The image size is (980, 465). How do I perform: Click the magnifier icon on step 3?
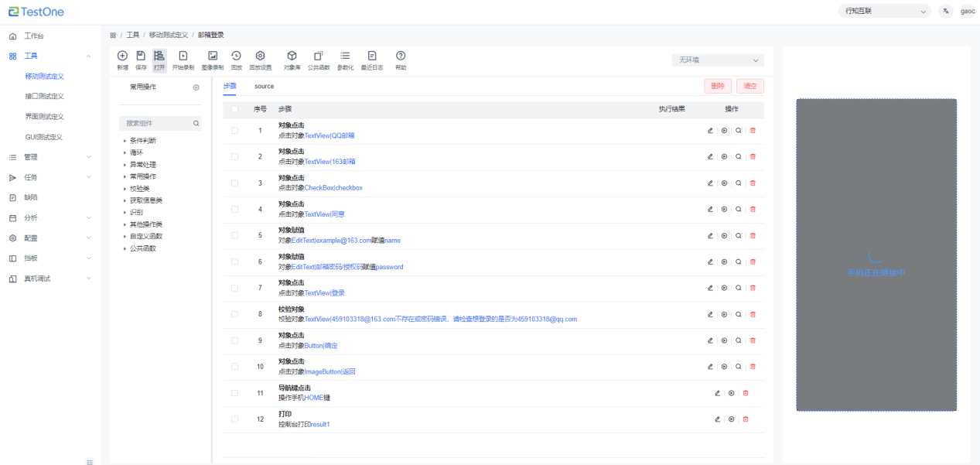click(739, 183)
